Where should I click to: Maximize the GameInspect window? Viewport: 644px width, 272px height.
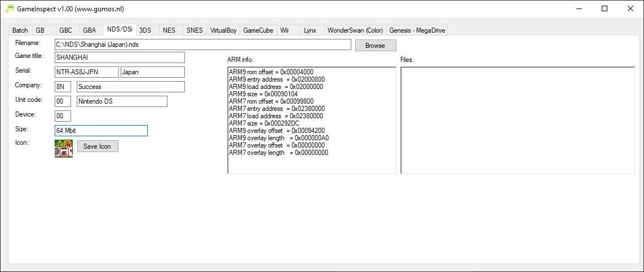[605, 8]
